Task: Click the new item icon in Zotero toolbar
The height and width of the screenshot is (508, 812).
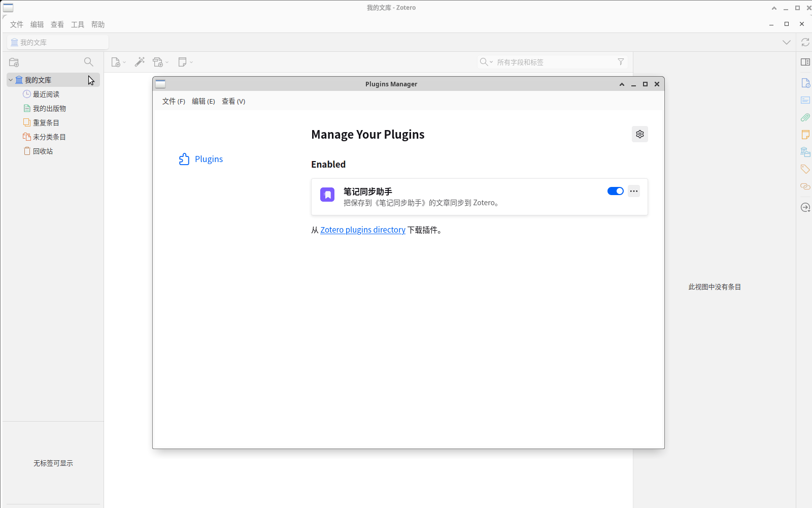Action: coord(116,62)
